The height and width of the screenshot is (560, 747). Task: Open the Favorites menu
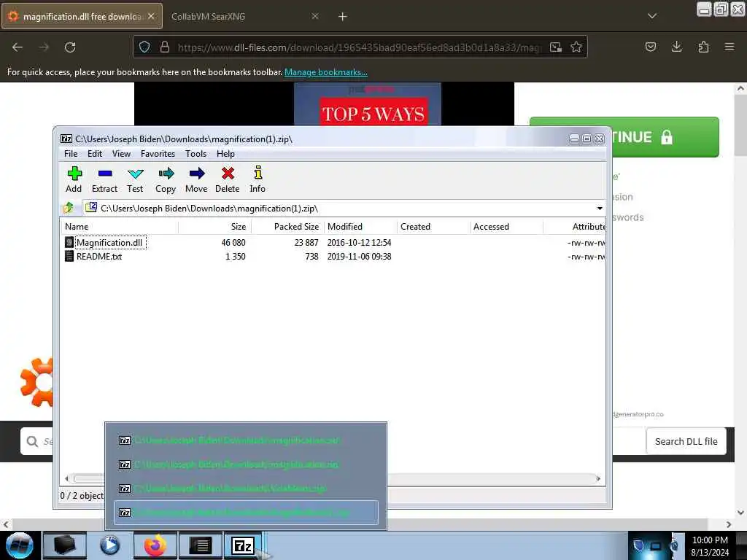tap(158, 153)
